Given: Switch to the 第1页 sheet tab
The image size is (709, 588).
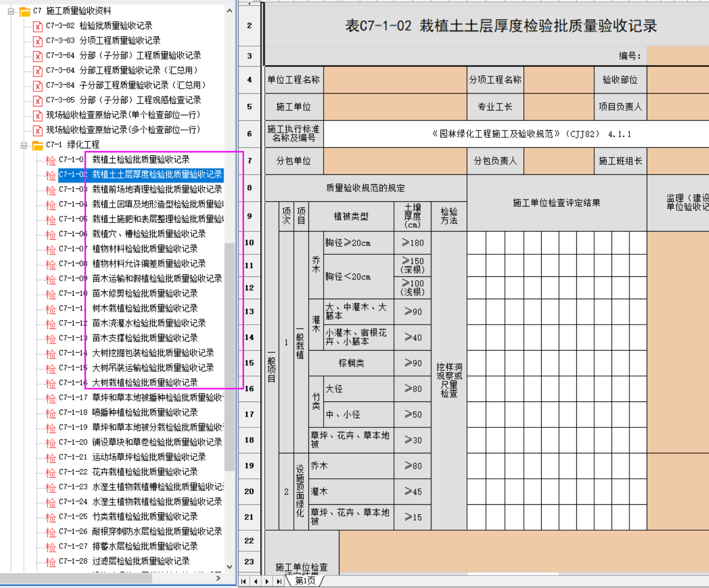Looking at the screenshot, I should [x=305, y=581].
